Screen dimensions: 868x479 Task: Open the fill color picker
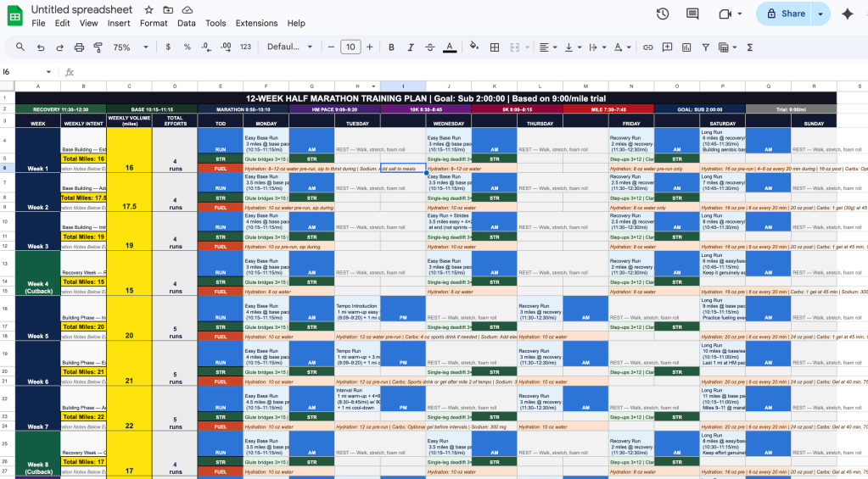(475, 47)
